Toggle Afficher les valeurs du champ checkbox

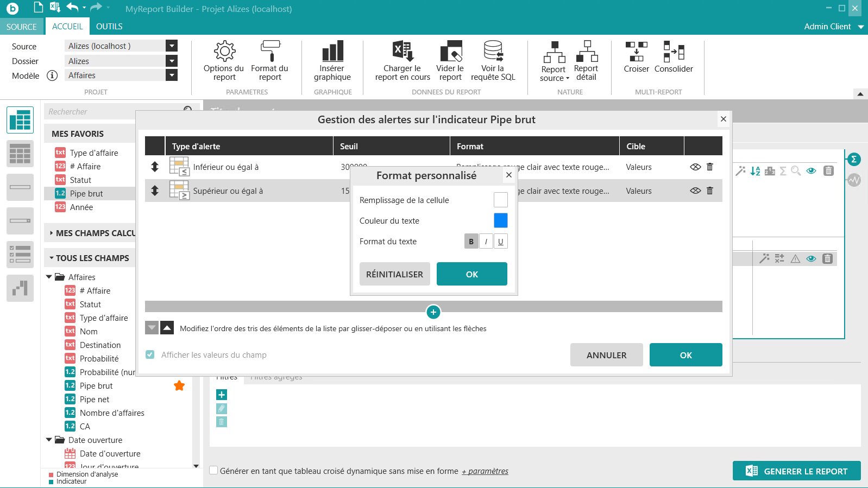[150, 355]
